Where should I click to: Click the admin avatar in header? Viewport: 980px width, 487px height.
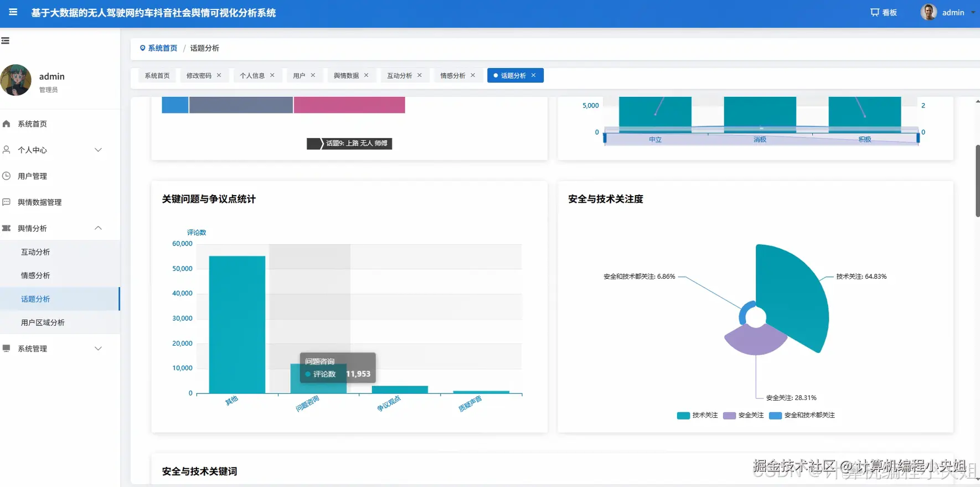click(929, 12)
